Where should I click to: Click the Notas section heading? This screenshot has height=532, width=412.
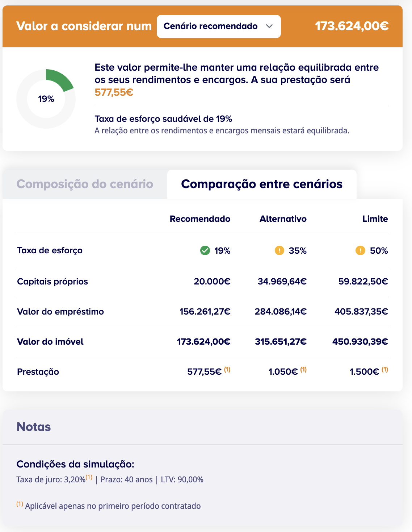34,427
